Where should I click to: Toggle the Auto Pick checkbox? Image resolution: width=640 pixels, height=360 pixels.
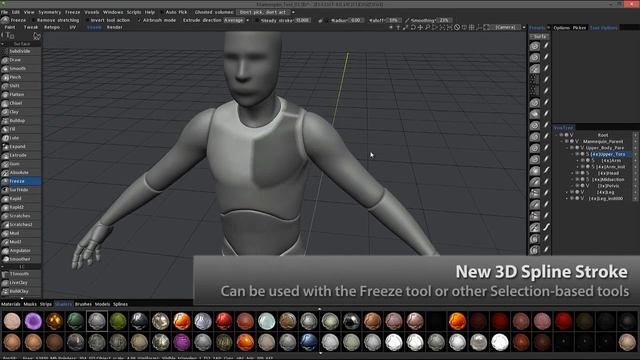[x=162, y=12]
